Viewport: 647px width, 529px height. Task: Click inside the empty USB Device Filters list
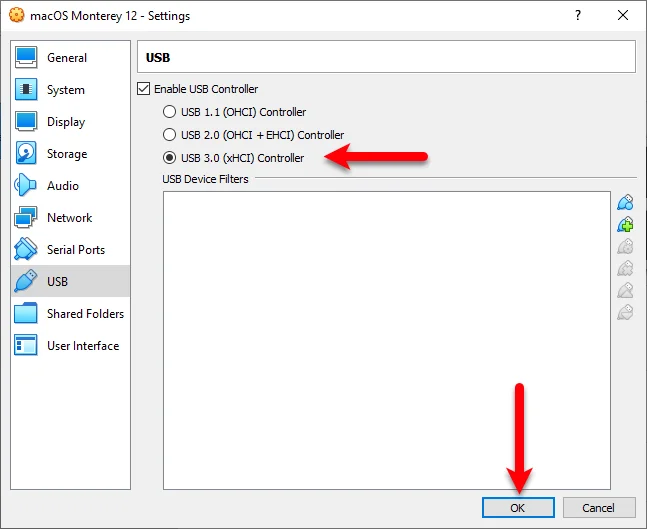coord(387,340)
